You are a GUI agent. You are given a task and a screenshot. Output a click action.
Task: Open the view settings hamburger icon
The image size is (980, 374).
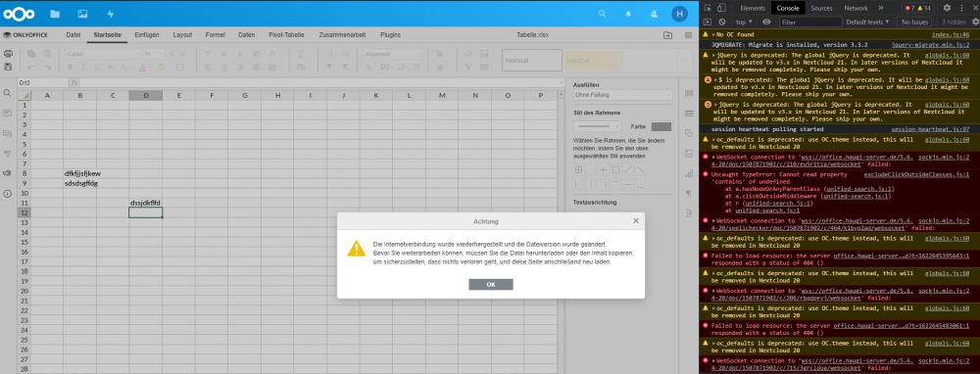(688, 35)
